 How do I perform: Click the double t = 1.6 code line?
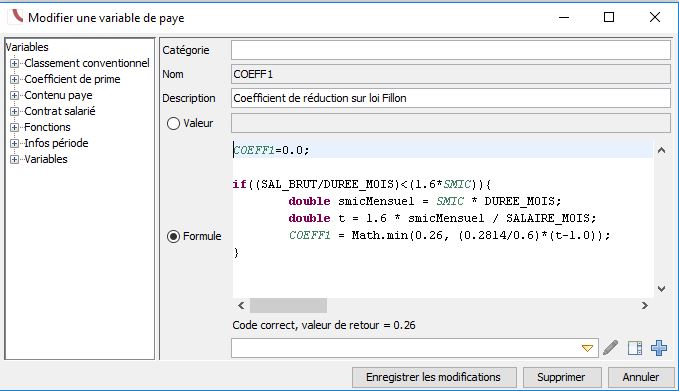(x=442, y=218)
